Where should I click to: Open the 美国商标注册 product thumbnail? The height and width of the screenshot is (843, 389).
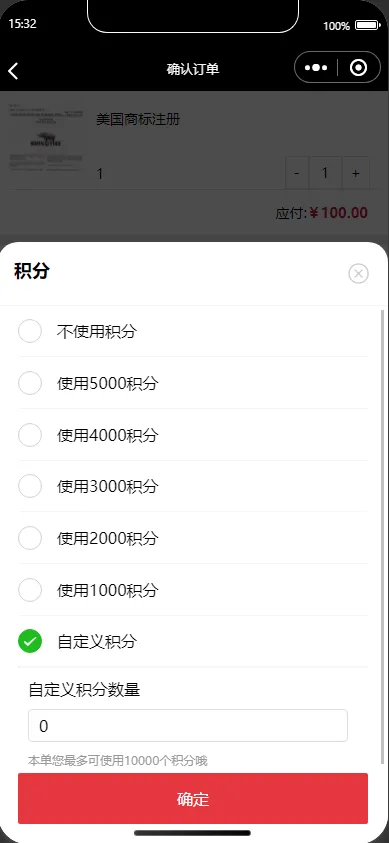[46, 140]
